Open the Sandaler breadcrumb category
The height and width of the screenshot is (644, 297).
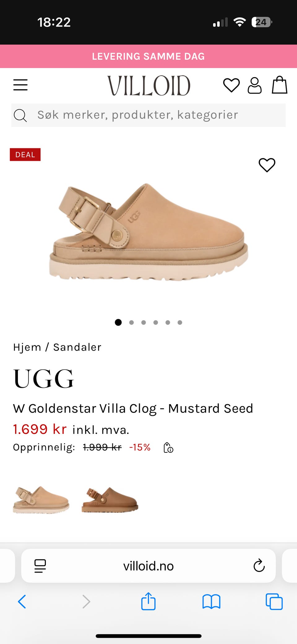pyautogui.click(x=77, y=347)
